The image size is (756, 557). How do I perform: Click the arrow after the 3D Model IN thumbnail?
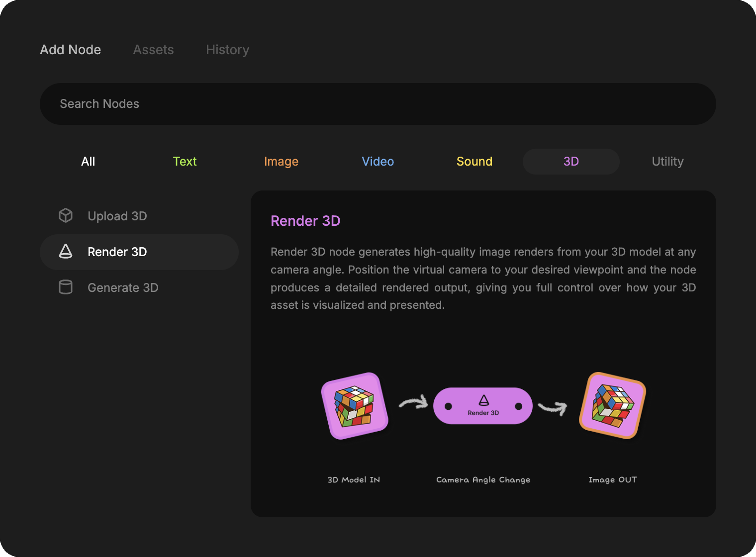(x=413, y=402)
